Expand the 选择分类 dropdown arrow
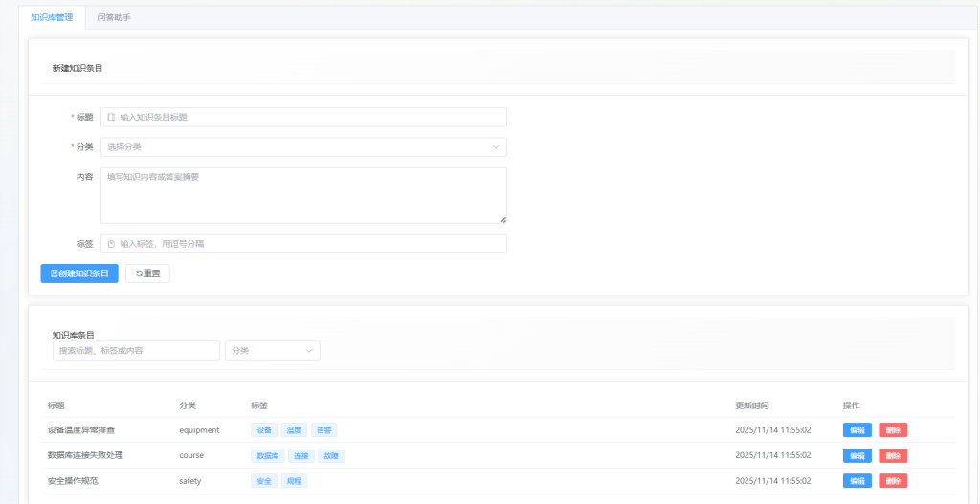 pos(495,147)
